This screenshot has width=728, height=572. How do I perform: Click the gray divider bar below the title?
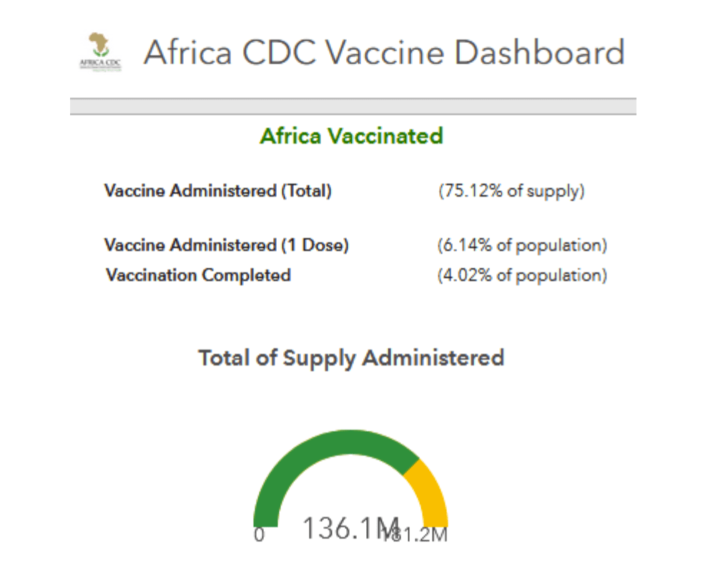(x=353, y=107)
